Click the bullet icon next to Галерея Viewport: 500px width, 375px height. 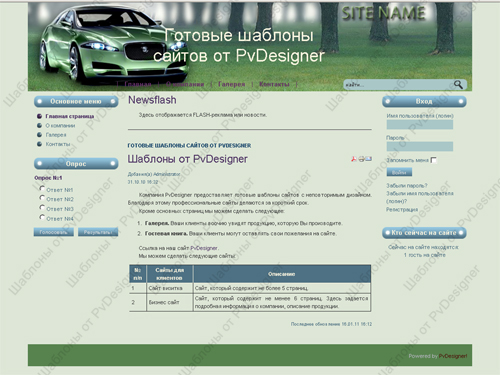(39, 135)
